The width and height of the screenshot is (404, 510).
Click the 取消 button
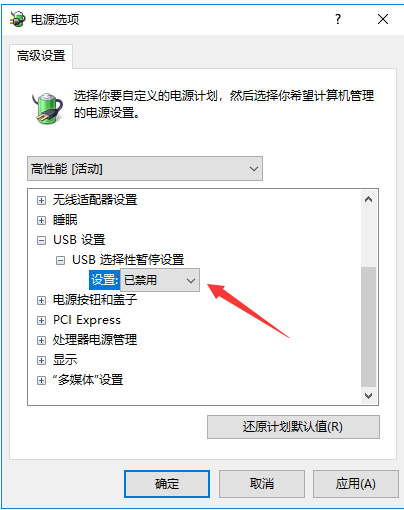[x=262, y=484]
